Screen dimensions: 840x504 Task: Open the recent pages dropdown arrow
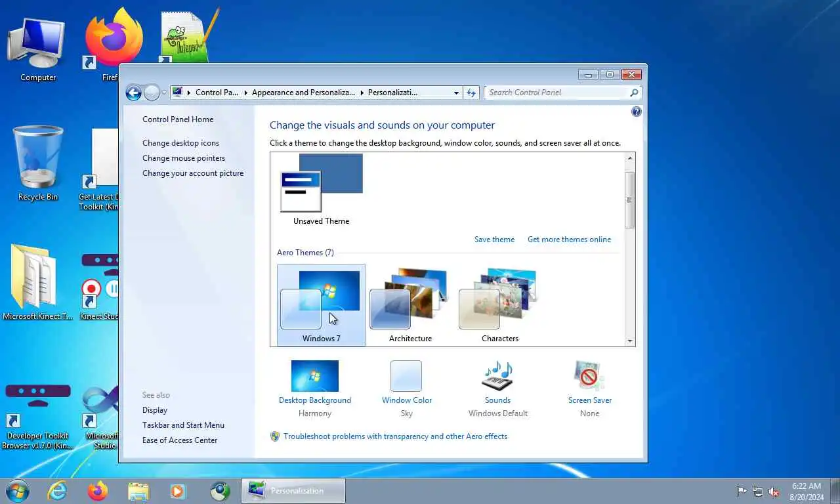pyautogui.click(x=164, y=93)
